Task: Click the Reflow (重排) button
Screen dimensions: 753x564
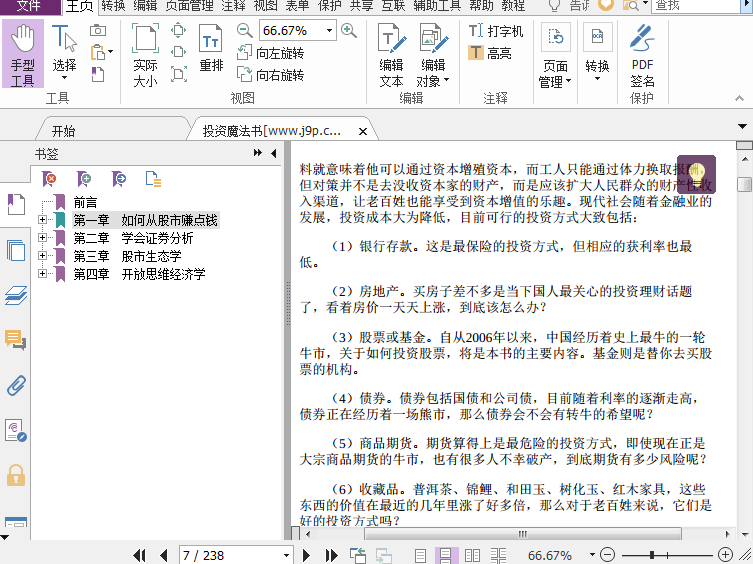Action: 211,48
